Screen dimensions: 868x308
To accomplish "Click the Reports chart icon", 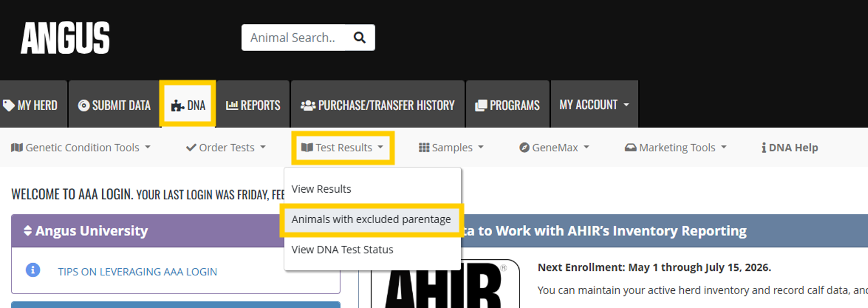I will point(232,105).
